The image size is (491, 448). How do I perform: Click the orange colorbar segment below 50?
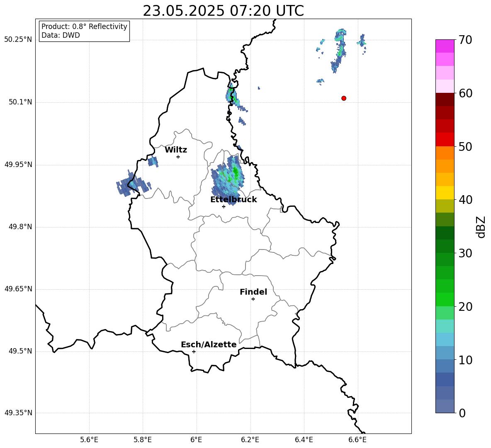coord(445,153)
